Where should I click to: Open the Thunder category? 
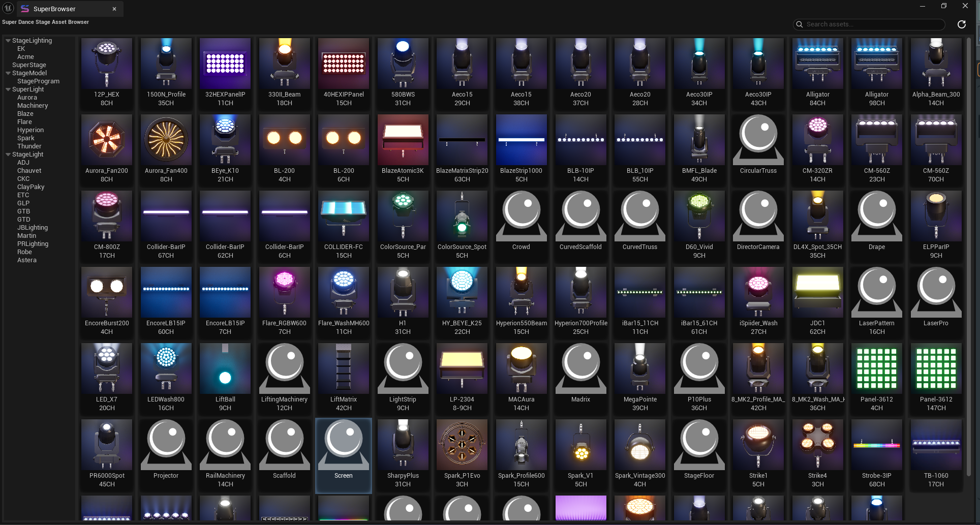tap(29, 146)
